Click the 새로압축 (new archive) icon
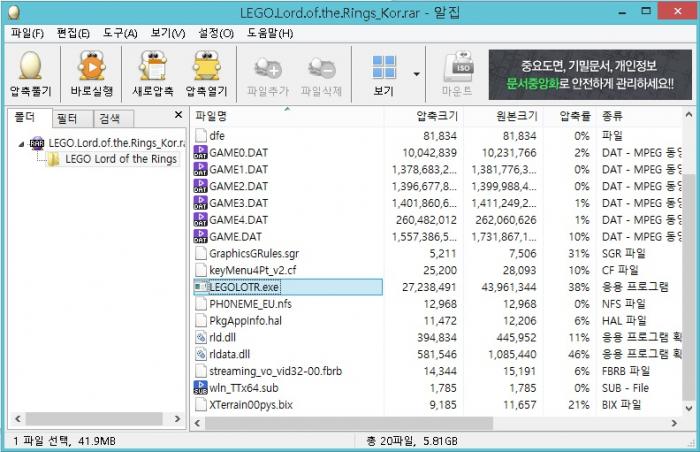This screenshot has width=700, height=452. click(153, 66)
